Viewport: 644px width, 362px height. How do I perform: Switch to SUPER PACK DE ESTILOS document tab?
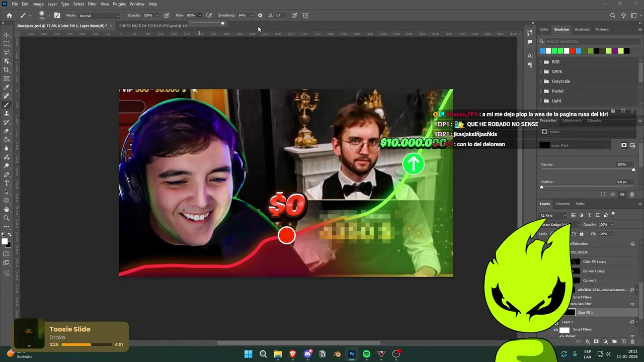(153, 26)
